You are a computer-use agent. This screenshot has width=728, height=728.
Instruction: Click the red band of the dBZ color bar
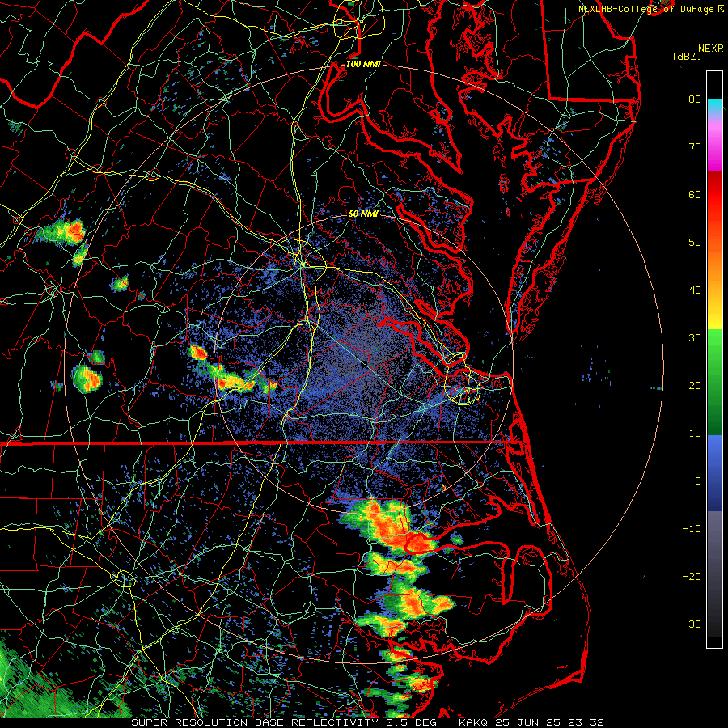coord(714,194)
